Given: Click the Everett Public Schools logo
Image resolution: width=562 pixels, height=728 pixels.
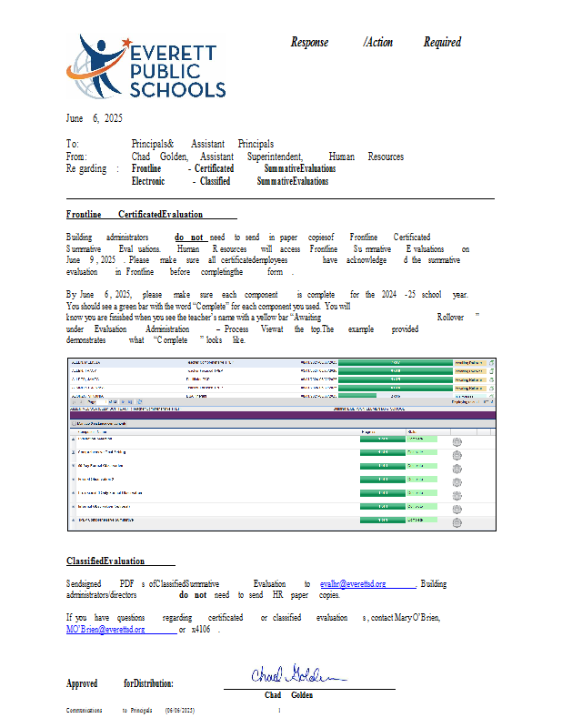Looking at the screenshot, I should coord(146,66).
